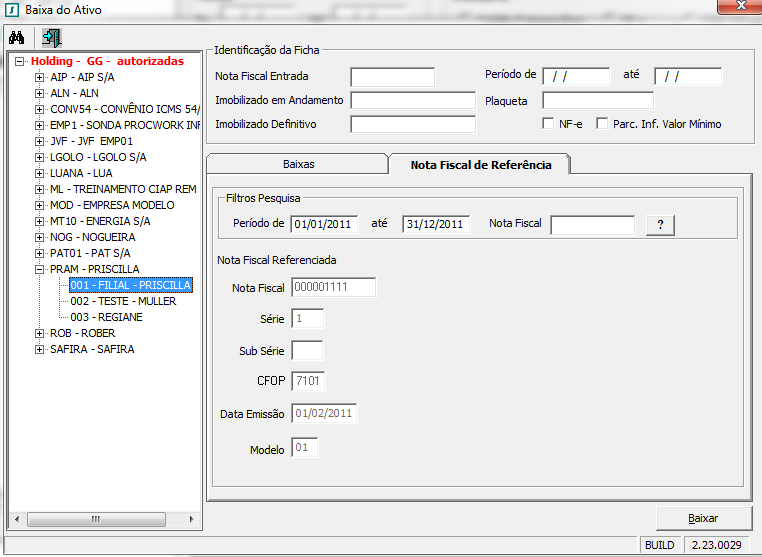The width and height of the screenshot is (762, 557).
Task: Expand the SAFIRA - SAFIRA node
Action: point(39,349)
